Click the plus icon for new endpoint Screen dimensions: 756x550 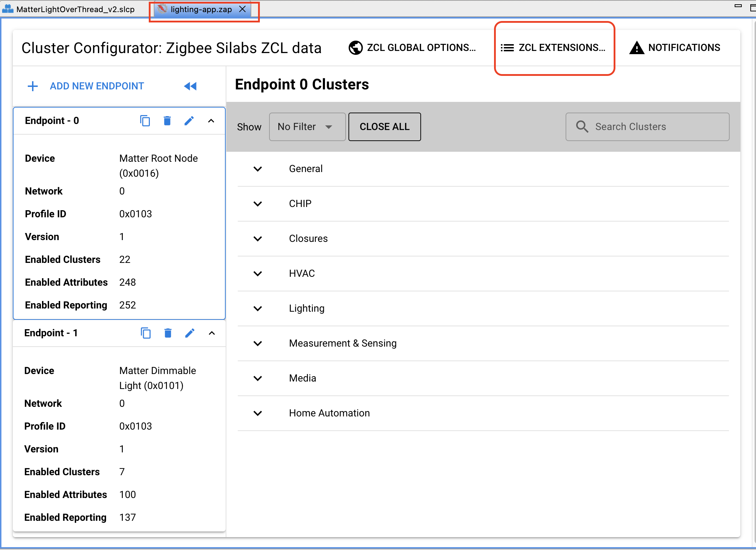33,86
